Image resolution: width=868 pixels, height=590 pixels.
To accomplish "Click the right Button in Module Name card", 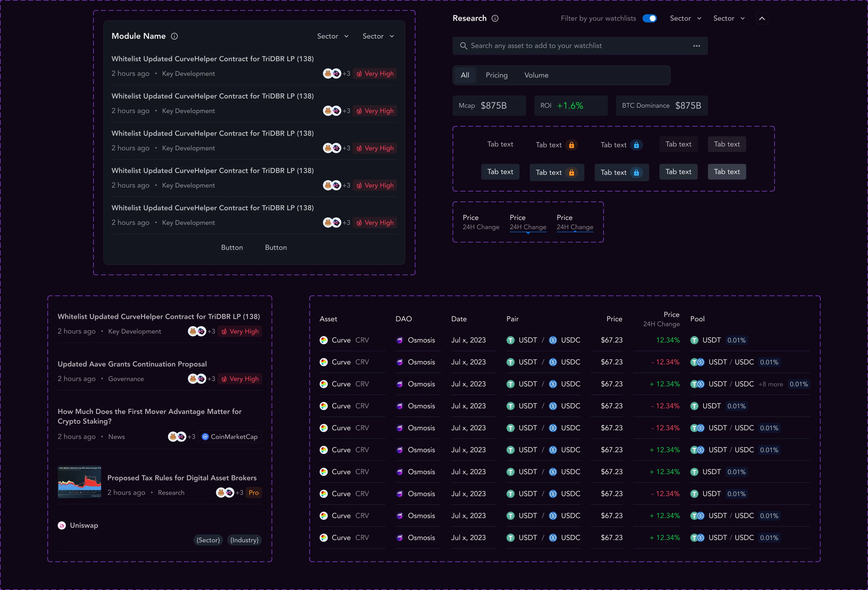I will point(276,248).
